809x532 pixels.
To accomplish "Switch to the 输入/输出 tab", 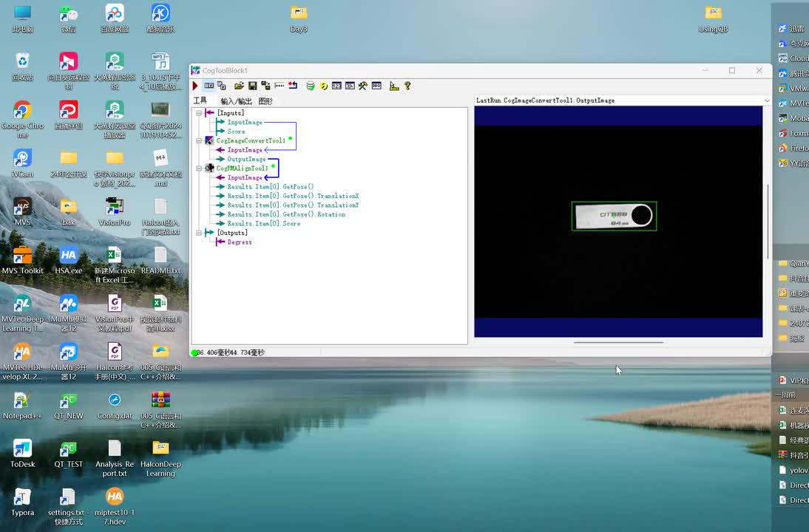I will coord(237,101).
